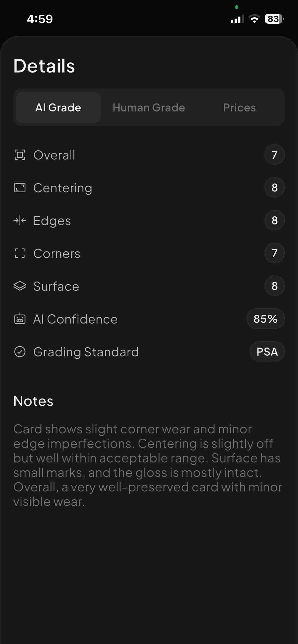Tap the Centering row label
This screenshot has height=644, width=298.
click(x=63, y=188)
